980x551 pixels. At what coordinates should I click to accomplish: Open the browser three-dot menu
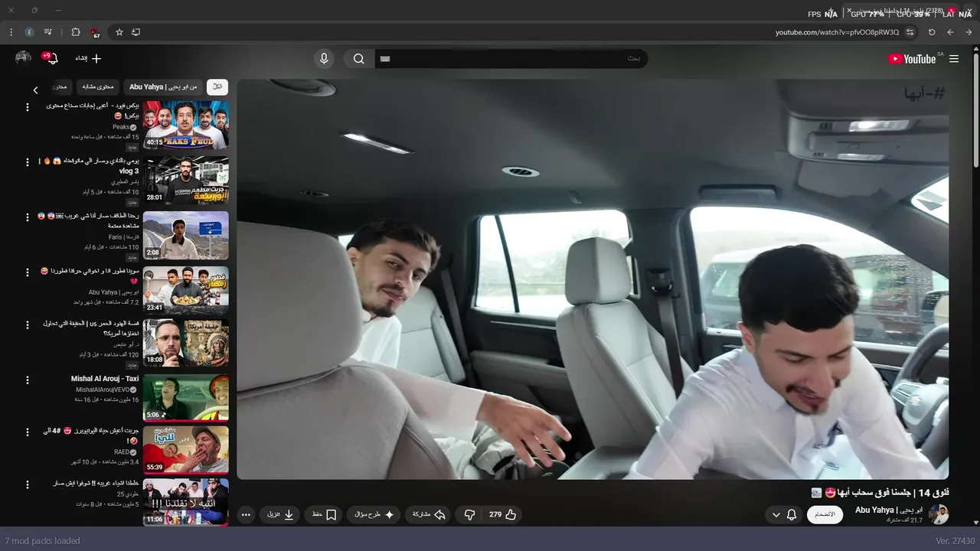coord(11,32)
